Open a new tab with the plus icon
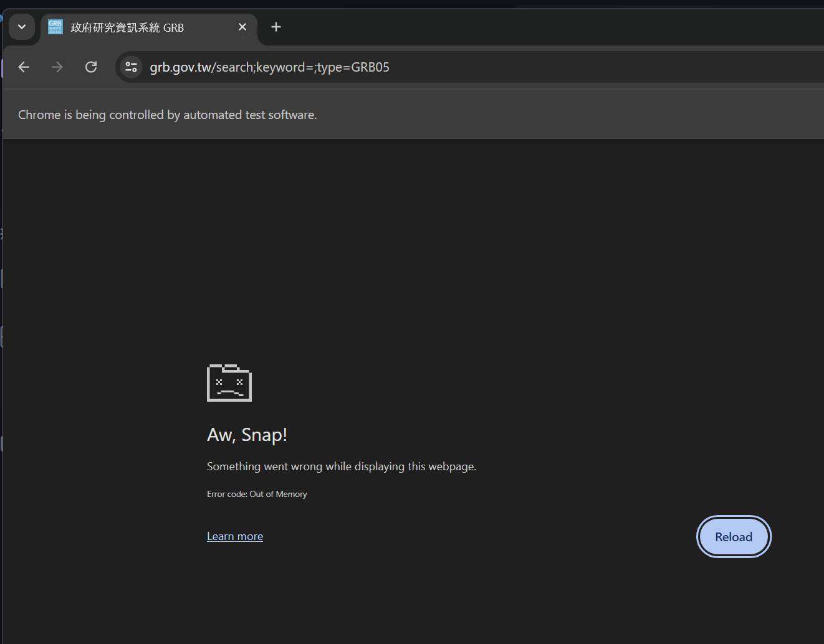 (276, 27)
